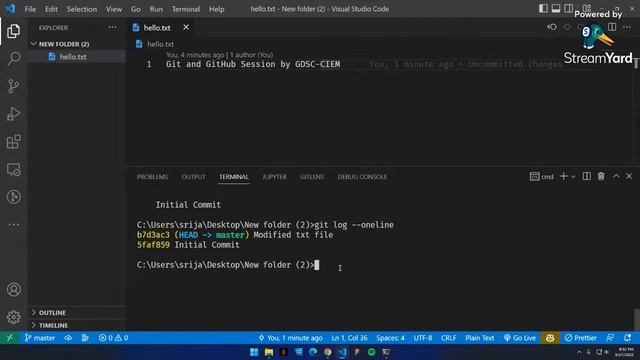Open remote window indicator in status bar

(10, 338)
